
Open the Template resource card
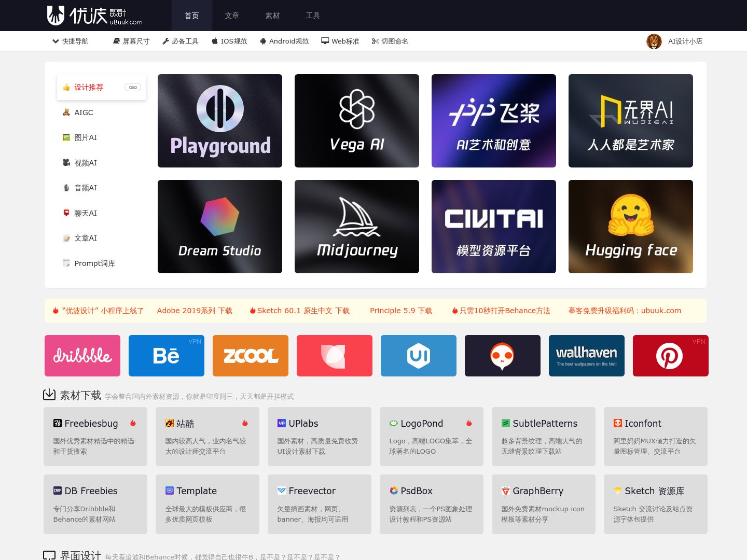(208, 504)
